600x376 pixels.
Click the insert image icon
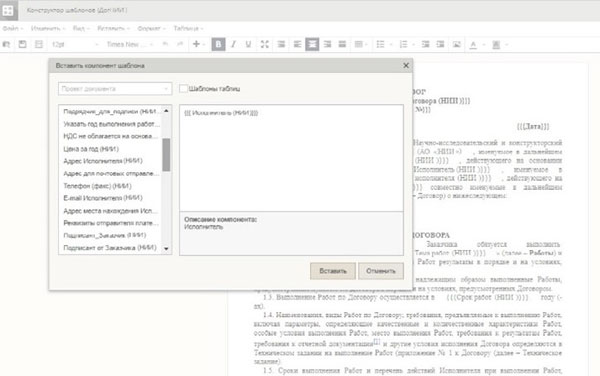(x=457, y=44)
